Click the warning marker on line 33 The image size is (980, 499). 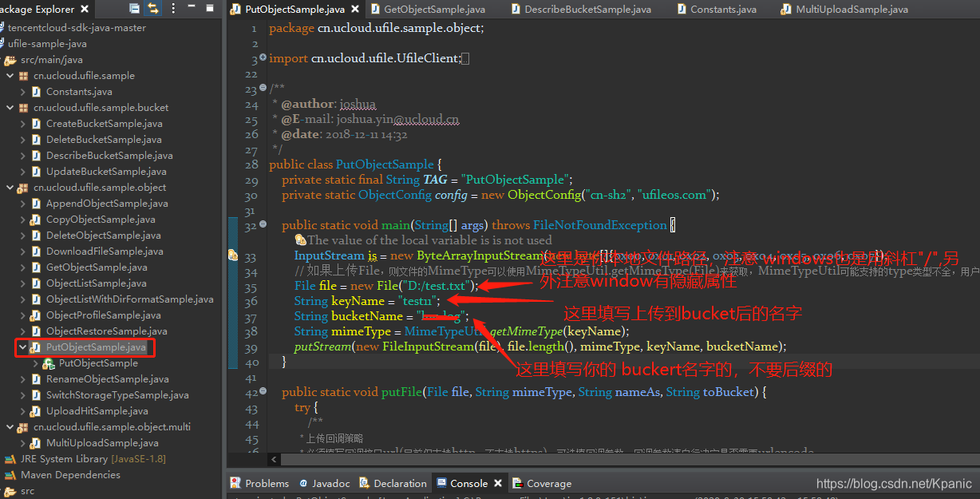233,255
